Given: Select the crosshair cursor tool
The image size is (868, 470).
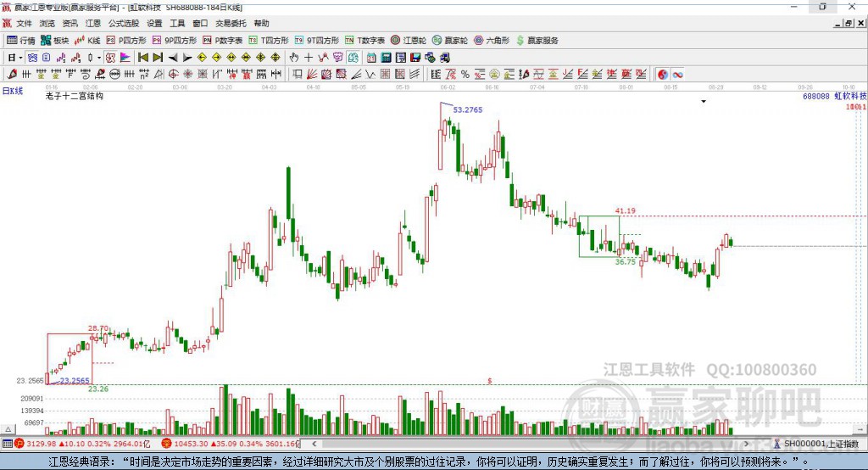Looking at the screenshot, I should point(309,58).
